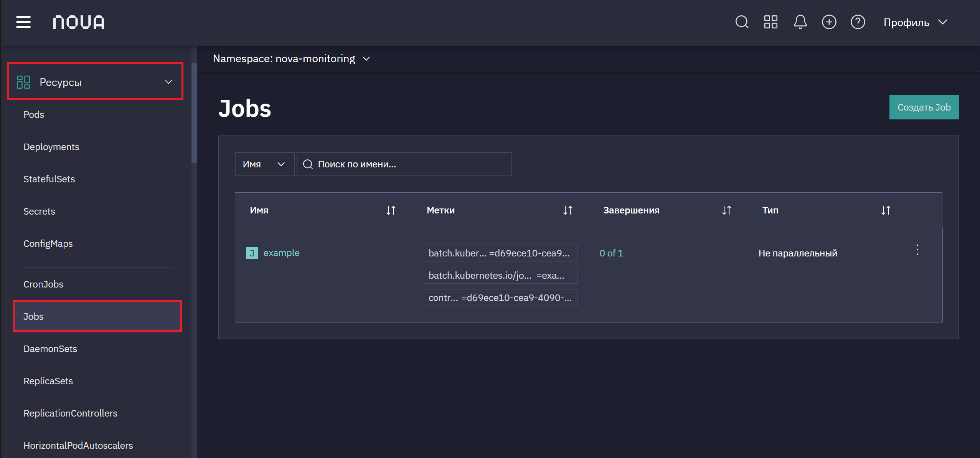Focus the Поиск по имени search field

(404, 164)
